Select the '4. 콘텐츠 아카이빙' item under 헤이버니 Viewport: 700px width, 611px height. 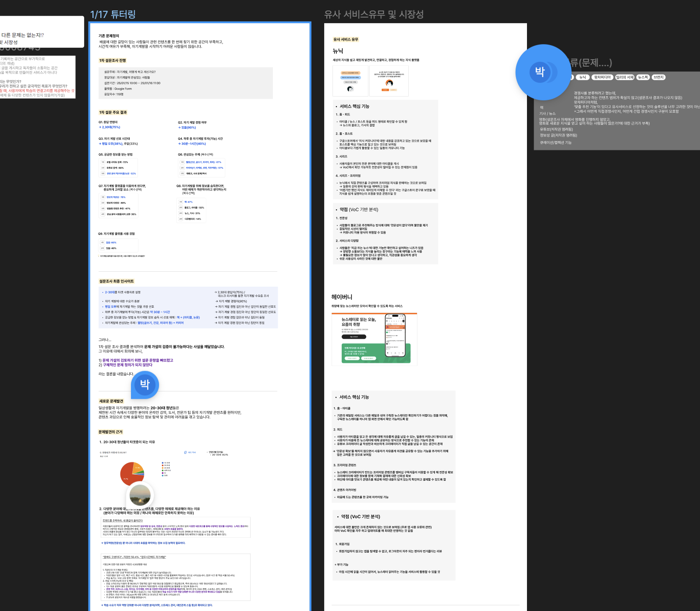coord(345,490)
